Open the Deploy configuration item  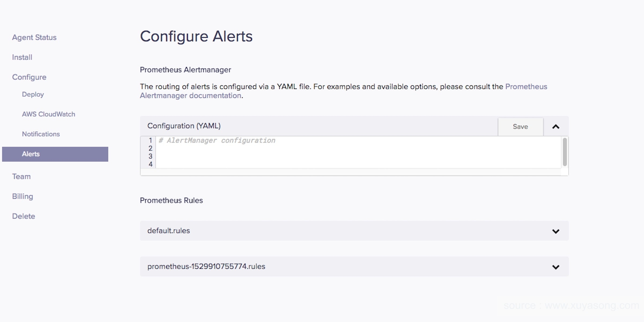[x=33, y=95]
